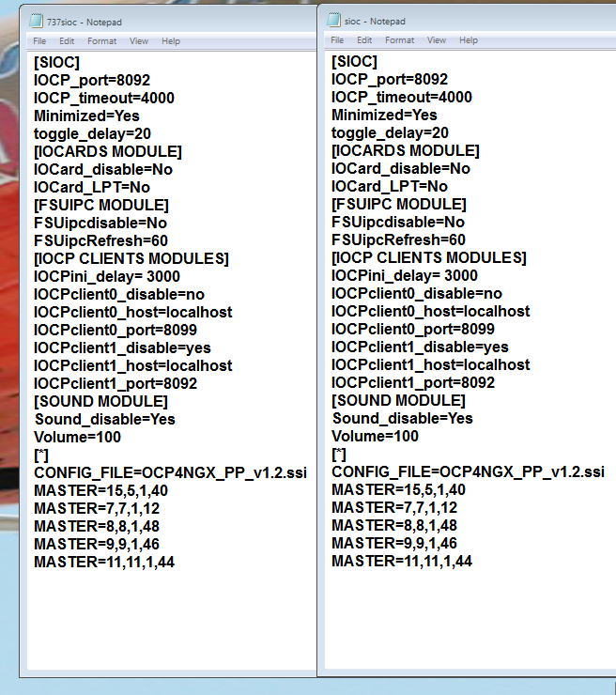Click the FSUipcRefresh=60 line in sioc window
This screenshot has height=695, width=616.
pyautogui.click(x=398, y=239)
